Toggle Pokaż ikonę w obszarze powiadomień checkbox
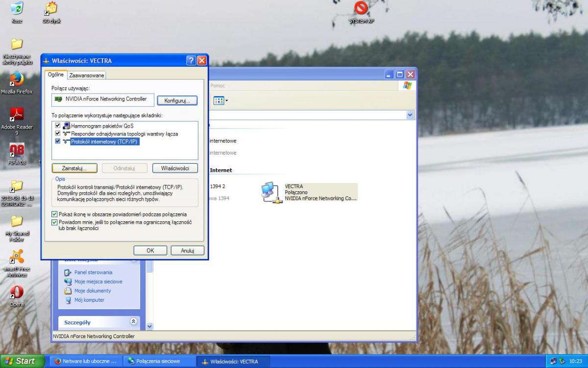588x368 pixels. click(54, 214)
